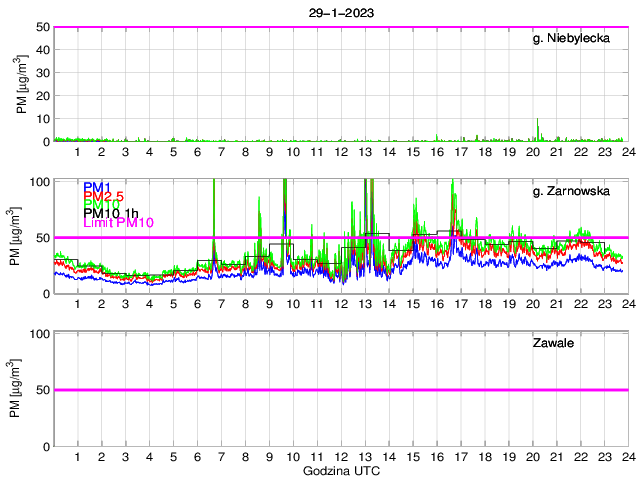
Task: Click the magenta limit line in Niebylecka chart
Action: [x=340, y=27]
